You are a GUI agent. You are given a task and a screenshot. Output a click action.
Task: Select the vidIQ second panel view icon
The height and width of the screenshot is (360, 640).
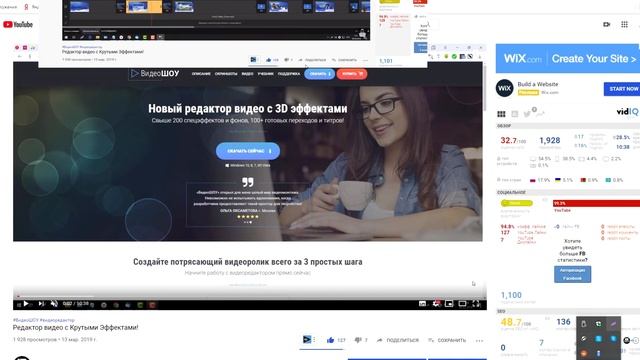pos(515,114)
